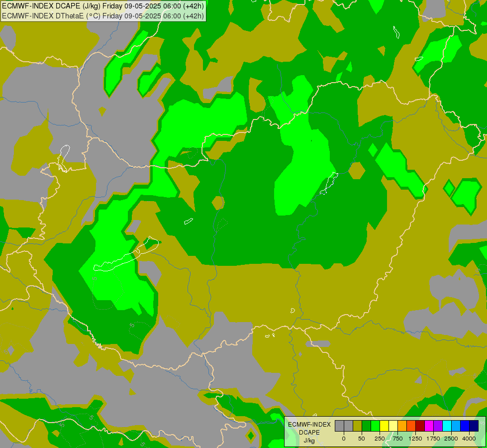The height and width of the screenshot is (448, 487).
Task: Click the DCAPE label in legend
Action: [x=309, y=433]
